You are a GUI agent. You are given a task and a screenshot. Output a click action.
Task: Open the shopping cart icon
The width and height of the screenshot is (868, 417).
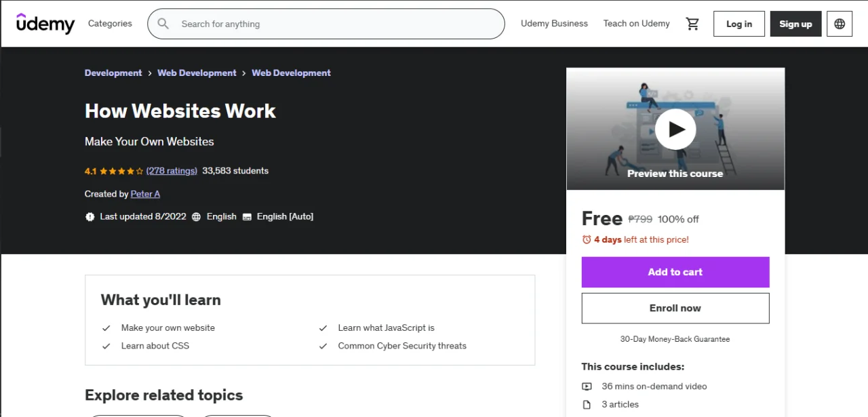click(692, 24)
